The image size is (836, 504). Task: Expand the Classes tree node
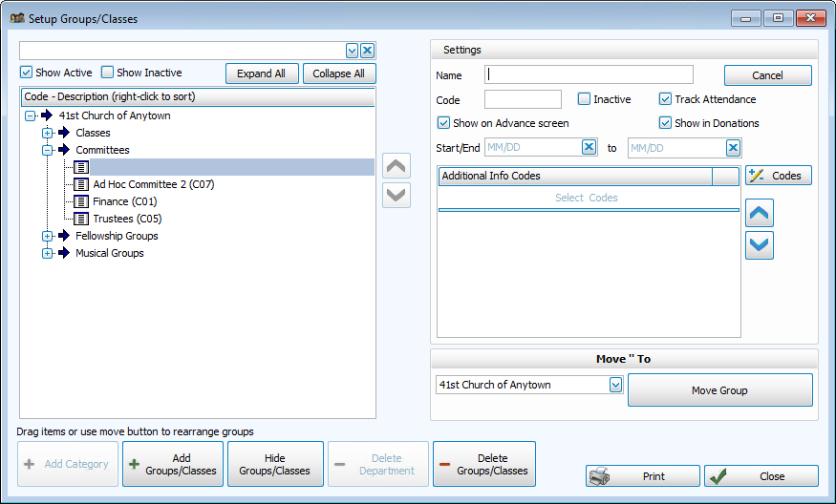click(47, 133)
